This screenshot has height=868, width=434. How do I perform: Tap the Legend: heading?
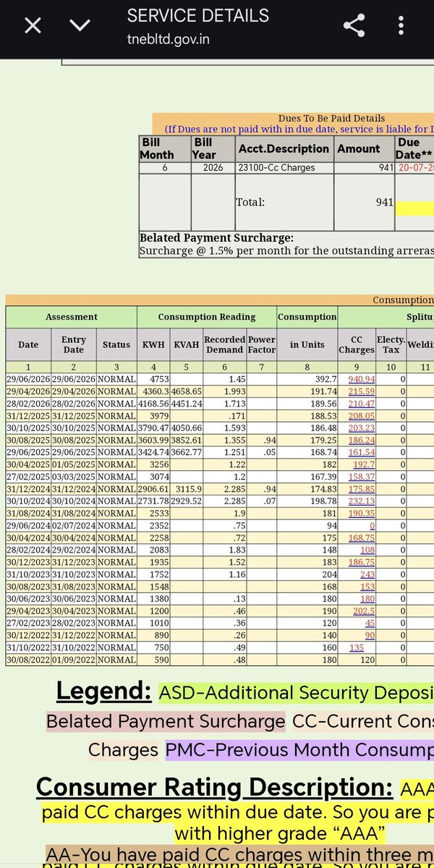(104, 692)
